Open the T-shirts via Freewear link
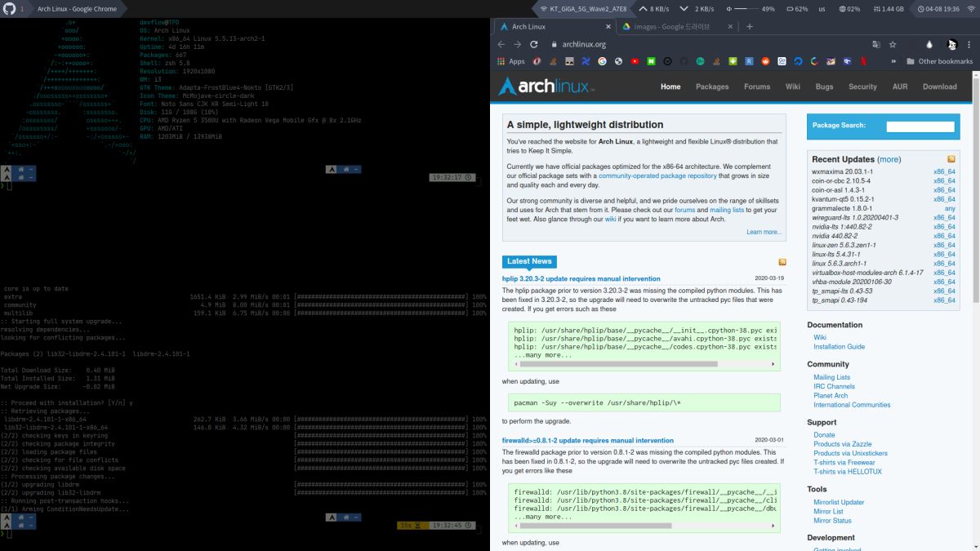This screenshot has width=980, height=551. 844,462
